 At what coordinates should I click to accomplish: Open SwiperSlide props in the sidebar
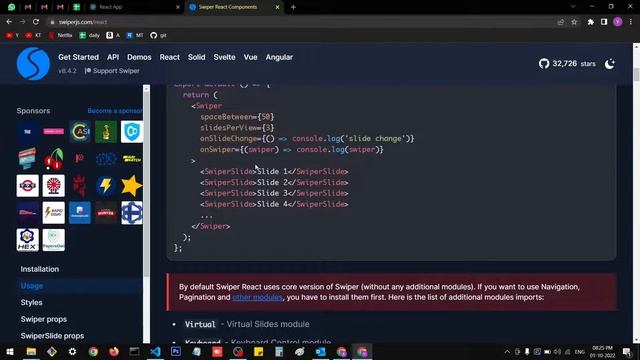click(x=52, y=336)
